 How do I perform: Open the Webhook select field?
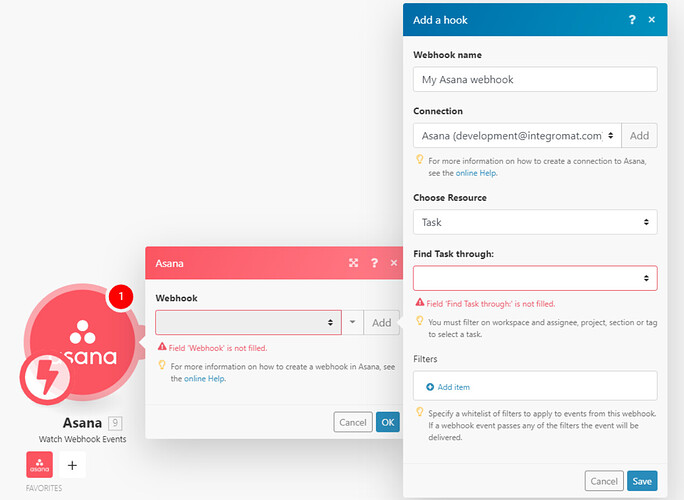click(248, 322)
